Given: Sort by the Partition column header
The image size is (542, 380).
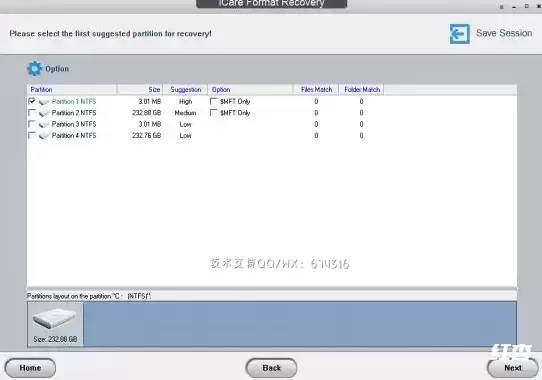Looking at the screenshot, I should [x=72, y=90].
